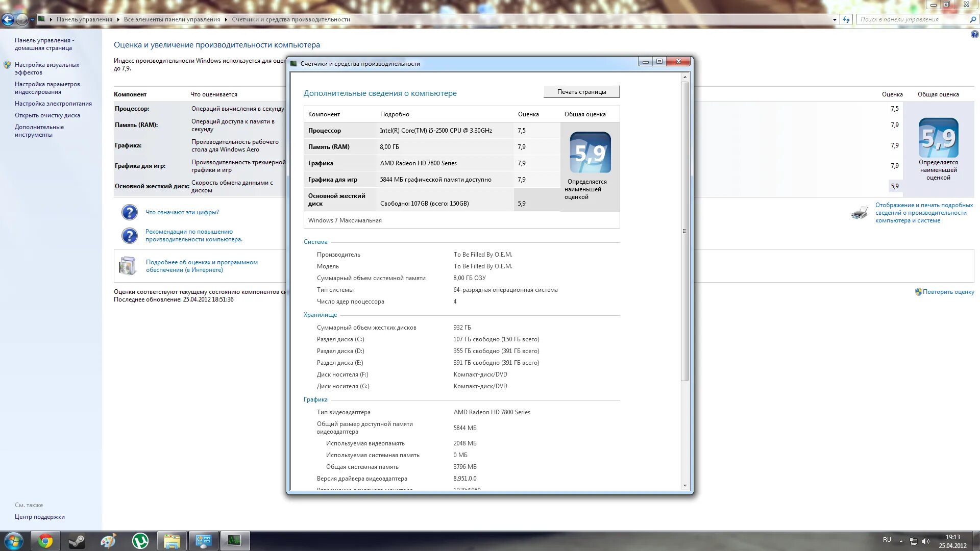Click 64-разрядная операционная система value
Viewport: 980px width, 551px height.
(505, 290)
